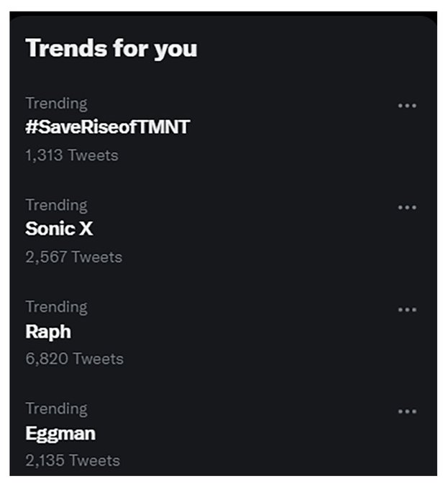This screenshot has width=448, height=489.
Task: Click Trending label above Eggman
Action: (x=56, y=409)
